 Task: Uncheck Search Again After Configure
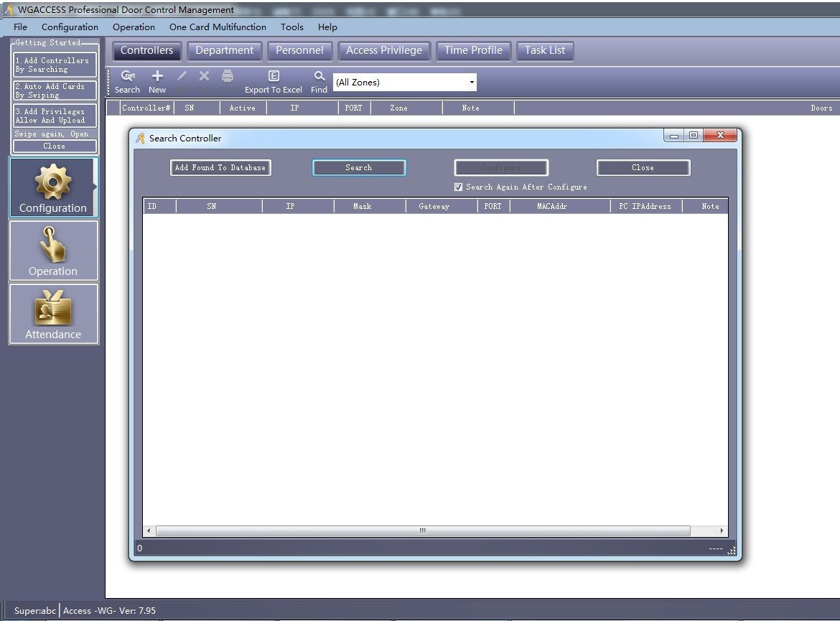(459, 187)
